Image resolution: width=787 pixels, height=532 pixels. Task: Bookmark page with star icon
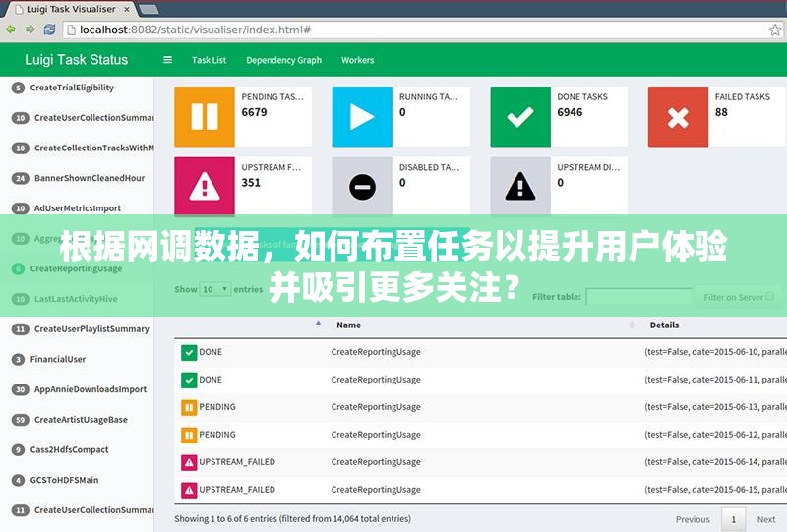775,30
